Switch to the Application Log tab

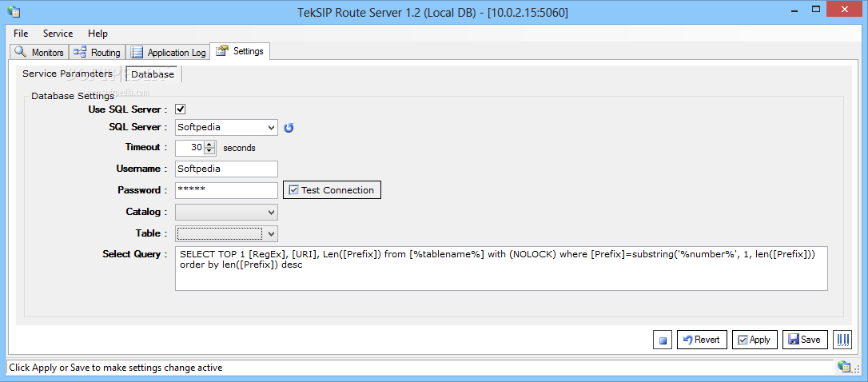pos(169,53)
